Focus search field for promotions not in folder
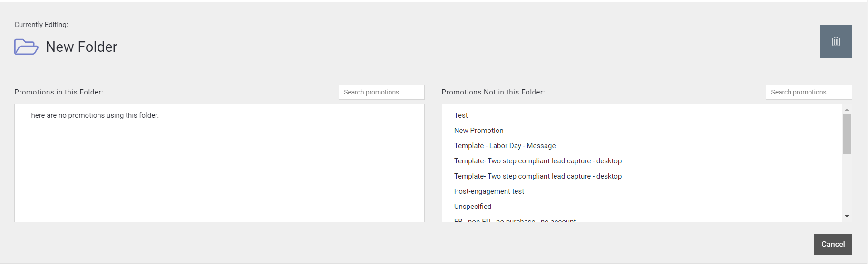Viewport: 868px width, 264px height. [808, 92]
